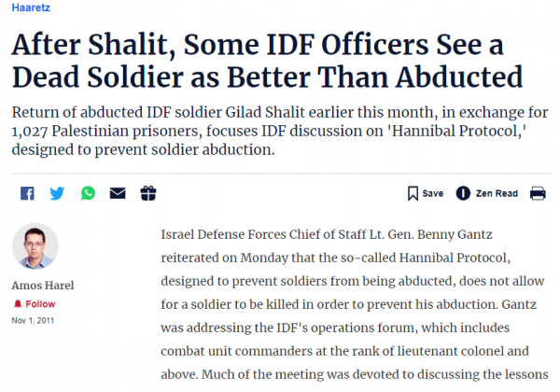
Task: Click the bookmark Save icon
Action: tap(413, 194)
